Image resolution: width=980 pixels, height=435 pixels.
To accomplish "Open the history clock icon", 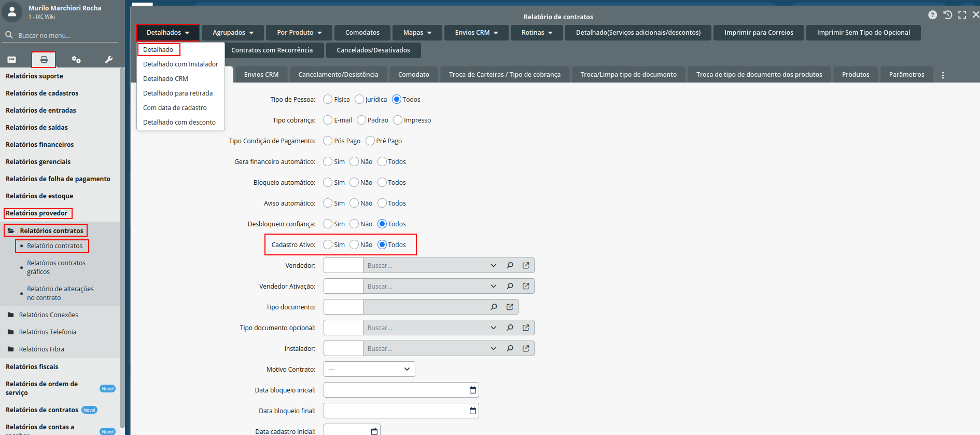I will (948, 15).
